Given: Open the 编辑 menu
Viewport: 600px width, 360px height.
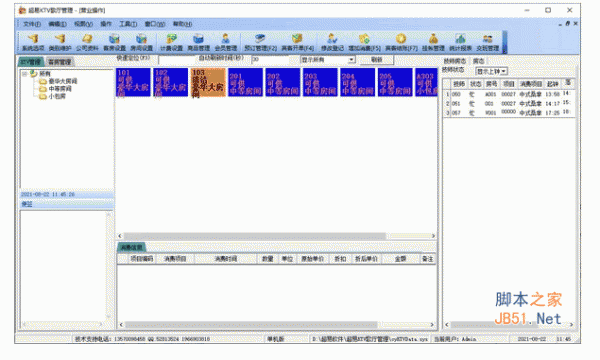Looking at the screenshot, I should 57,24.
